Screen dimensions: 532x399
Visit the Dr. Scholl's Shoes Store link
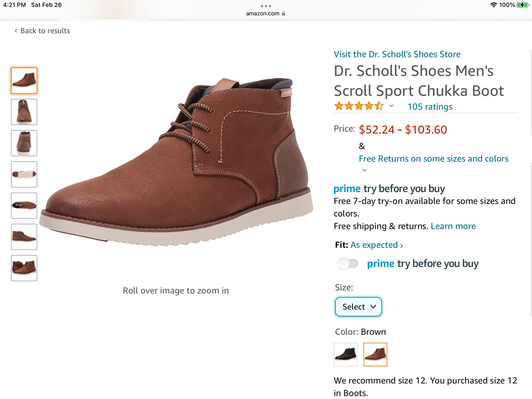point(397,54)
